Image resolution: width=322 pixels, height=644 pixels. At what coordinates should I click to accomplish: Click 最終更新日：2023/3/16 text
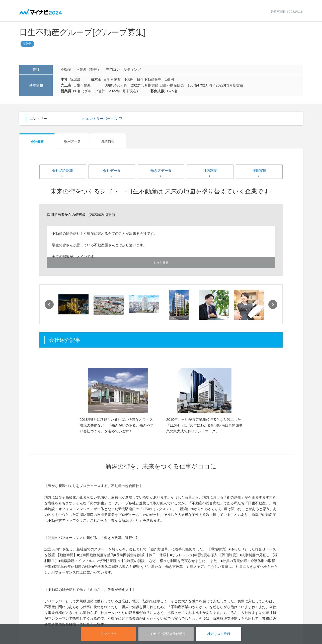click(x=287, y=12)
